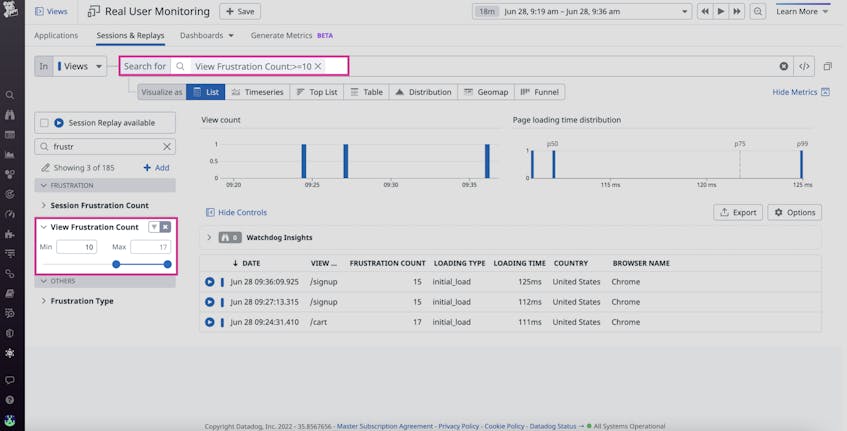Click the right handle of frustration count slider

[x=167, y=264]
